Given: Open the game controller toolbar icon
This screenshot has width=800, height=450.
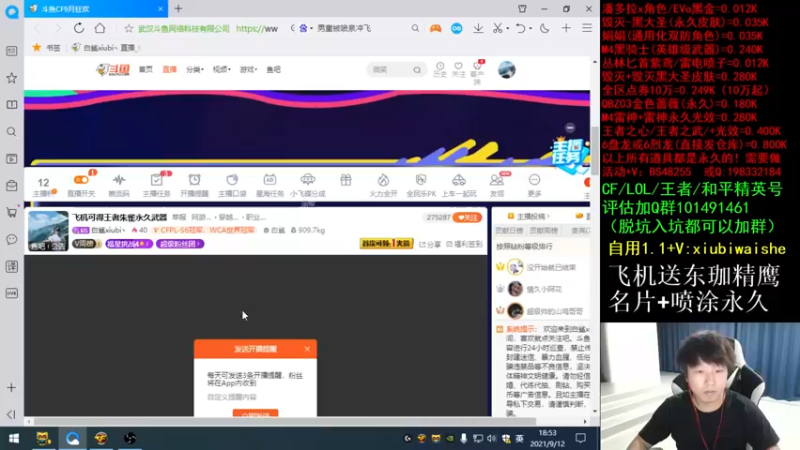Looking at the screenshot, I should pos(435,29).
